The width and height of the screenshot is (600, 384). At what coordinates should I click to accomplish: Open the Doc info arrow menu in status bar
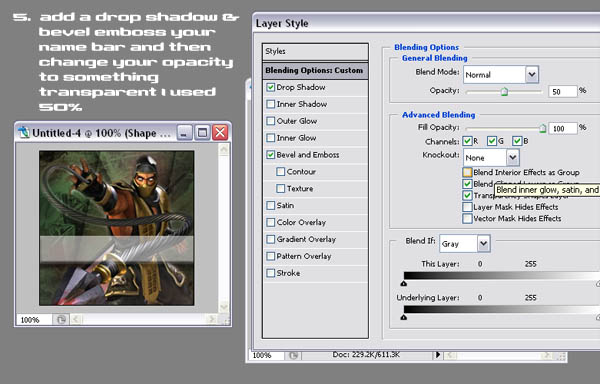pos(438,355)
